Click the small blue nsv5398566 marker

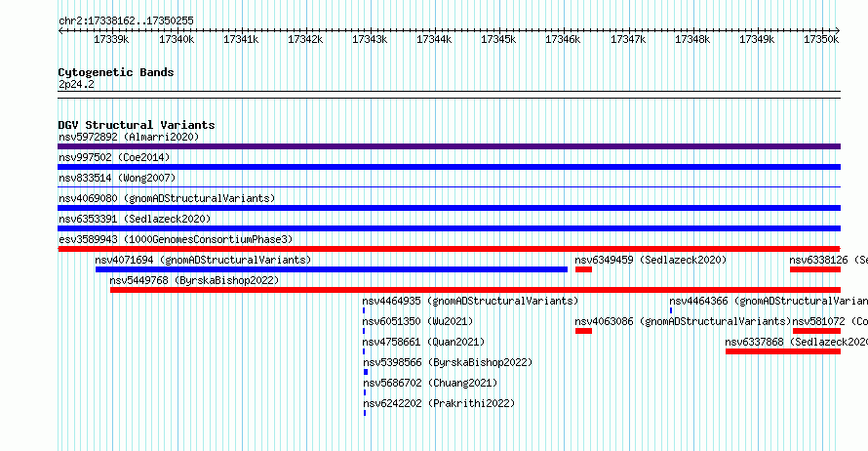tap(366, 372)
